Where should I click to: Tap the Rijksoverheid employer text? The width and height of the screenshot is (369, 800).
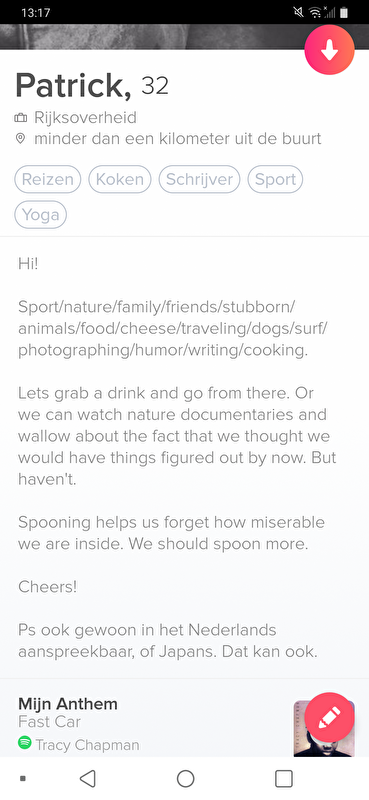point(85,118)
